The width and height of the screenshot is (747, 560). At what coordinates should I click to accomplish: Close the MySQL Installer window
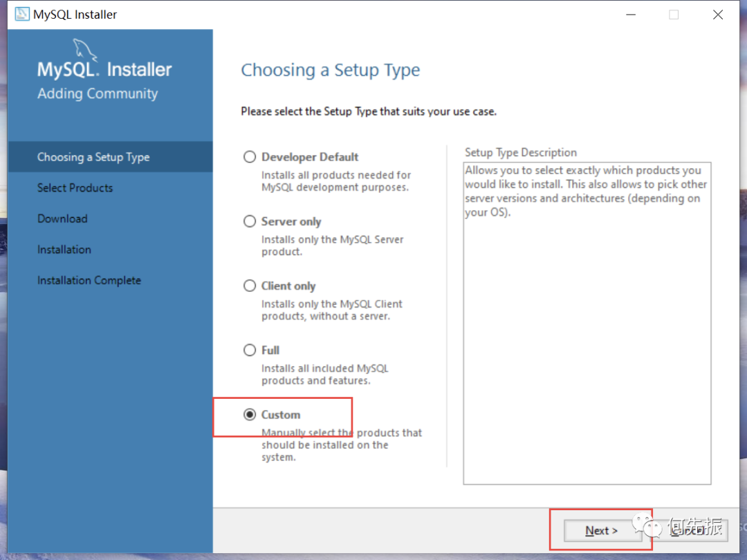(718, 15)
